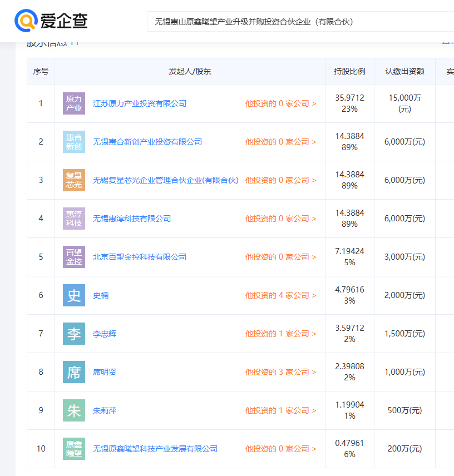View 4 companies invested by 史楠
Screen dimensions: 454x476
280,295
